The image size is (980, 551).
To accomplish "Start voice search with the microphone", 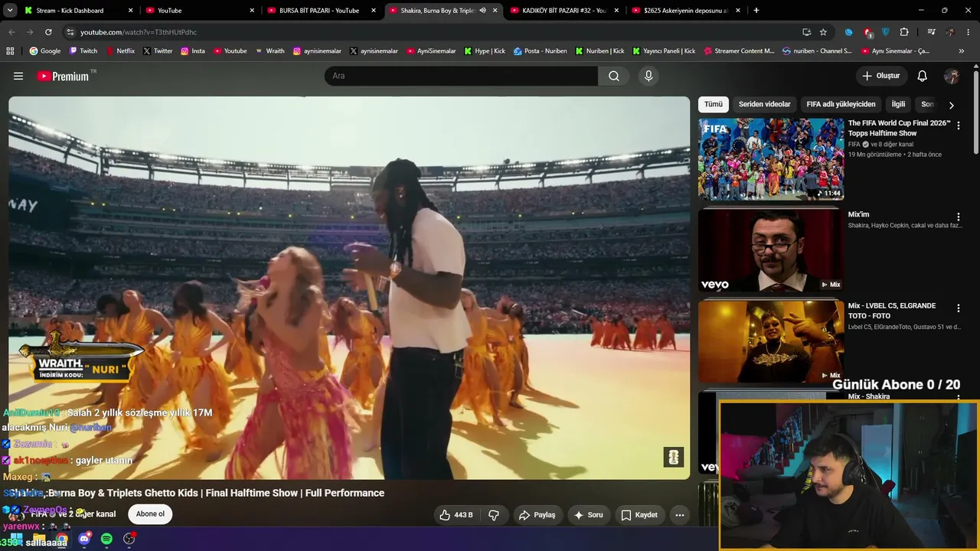I will (648, 76).
